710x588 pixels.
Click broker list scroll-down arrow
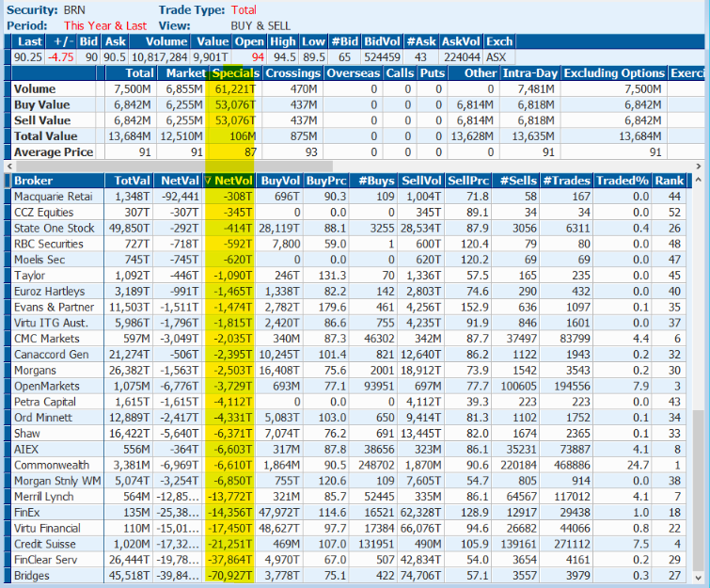click(x=698, y=578)
